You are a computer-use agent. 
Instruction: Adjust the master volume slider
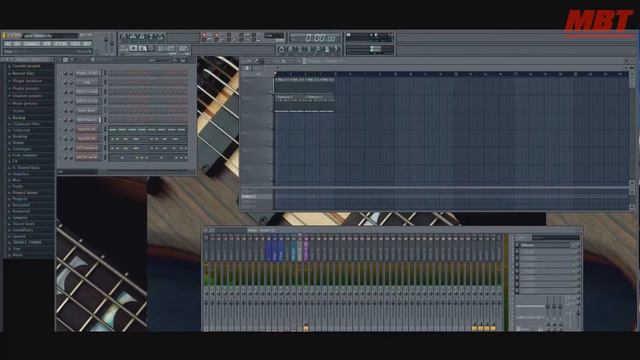107,43
